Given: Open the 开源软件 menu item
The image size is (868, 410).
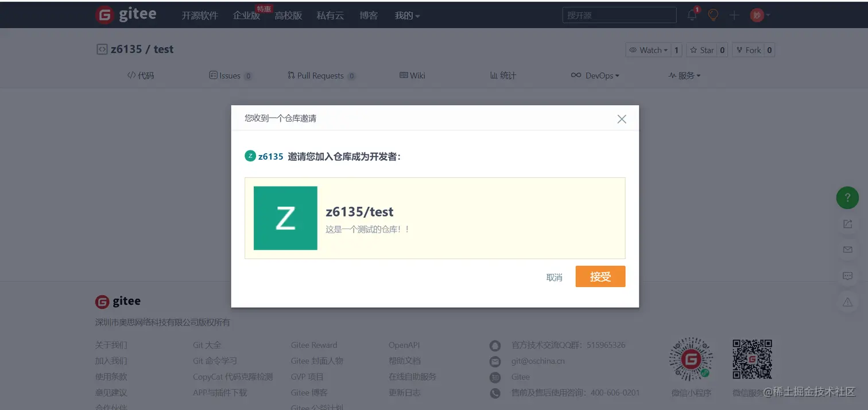Looking at the screenshot, I should point(200,16).
